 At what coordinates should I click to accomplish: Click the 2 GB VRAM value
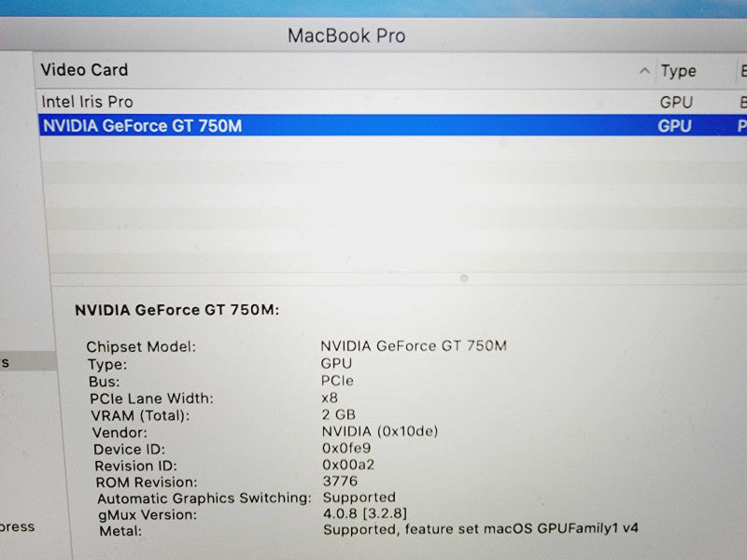(x=339, y=414)
